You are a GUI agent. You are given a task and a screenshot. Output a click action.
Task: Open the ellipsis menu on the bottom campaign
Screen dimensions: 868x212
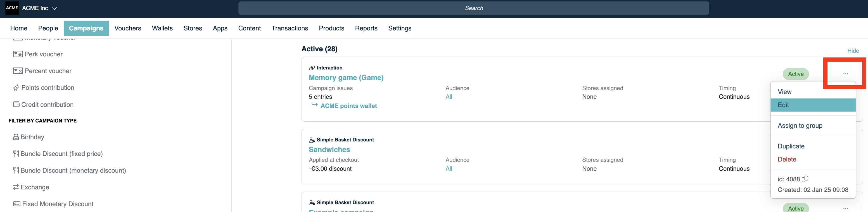click(x=845, y=208)
